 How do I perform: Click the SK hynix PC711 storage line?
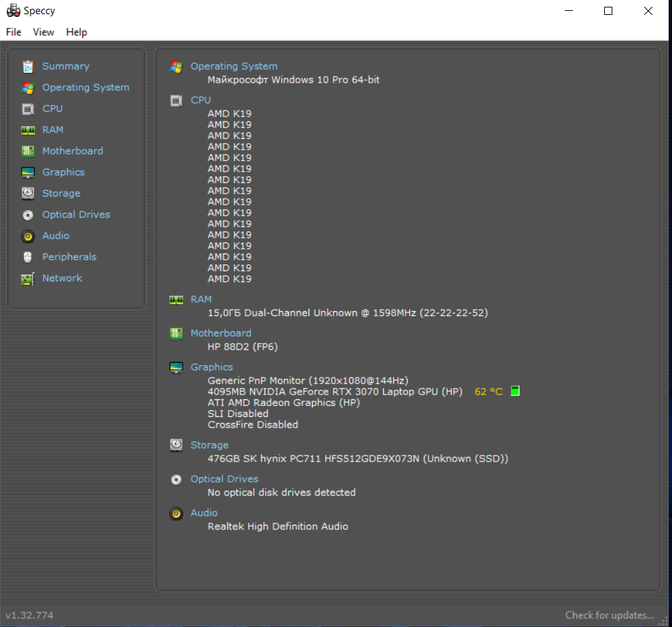(x=358, y=459)
